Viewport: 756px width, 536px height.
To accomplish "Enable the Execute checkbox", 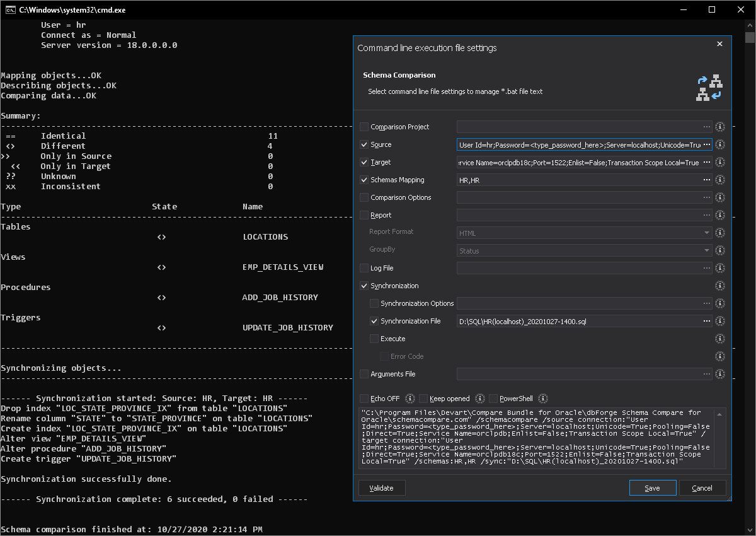I will (x=374, y=339).
